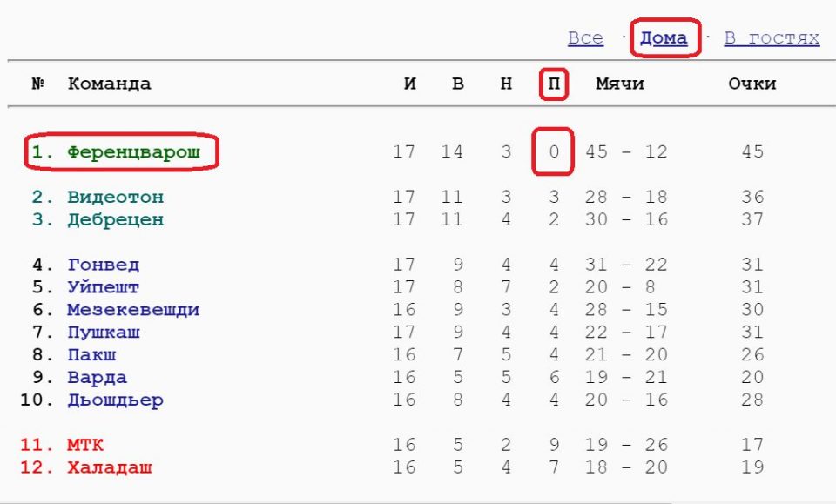The width and height of the screenshot is (836, 504).
Task: Click the Мячи column header
Action: 619,84
